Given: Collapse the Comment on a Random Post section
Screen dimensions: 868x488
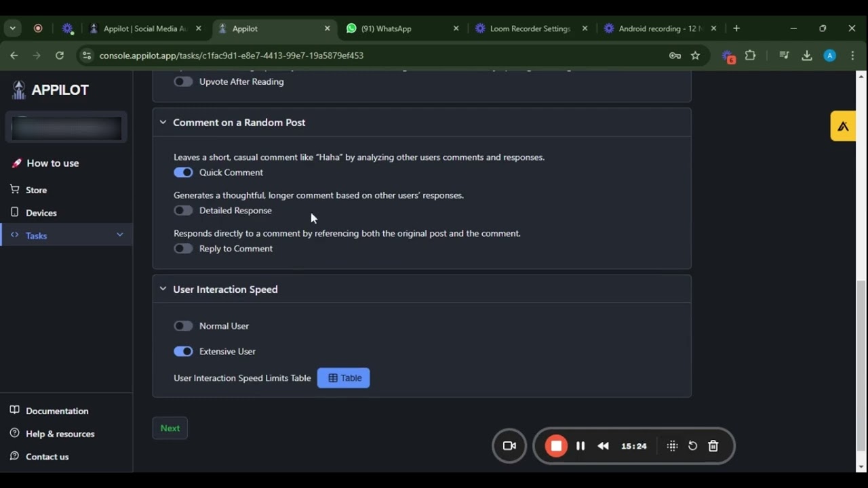Looking at the screenshot, I should pyautogui.click(x=163, y=122).
